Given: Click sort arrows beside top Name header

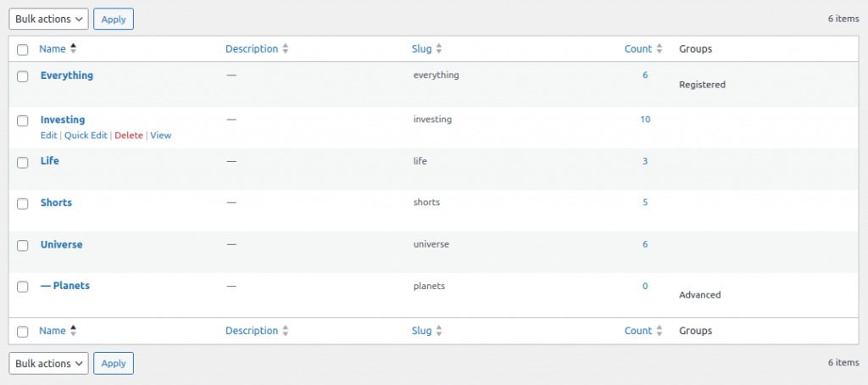Looking at the screenshot, I should click(x=74, y=49).
